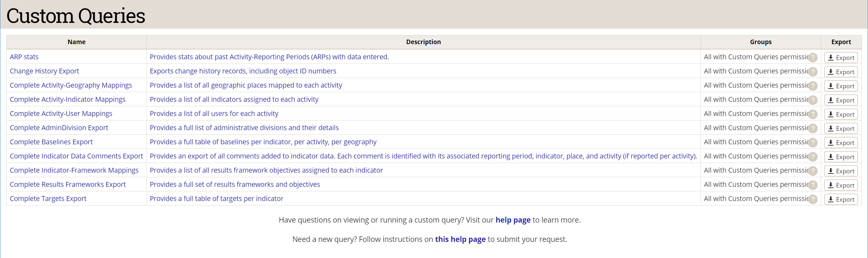Open Complete Activity-Indicator Mappings query link
This screenshot has height=258, width=868.
67,99
